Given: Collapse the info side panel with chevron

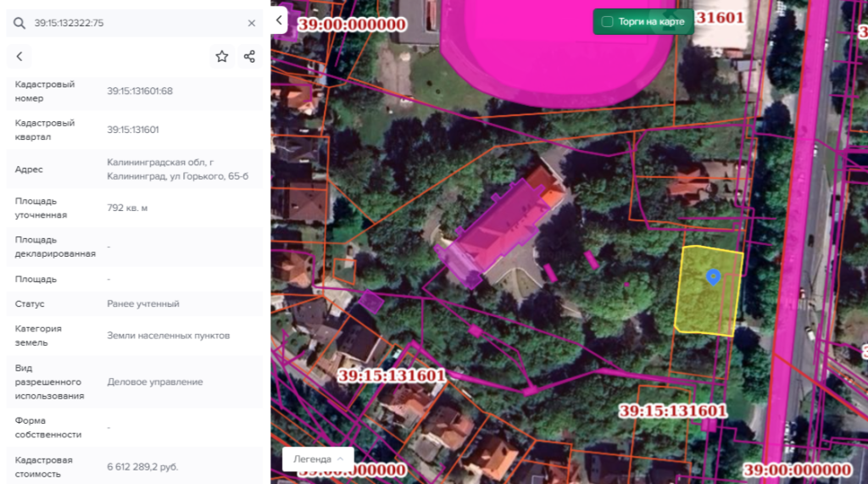Looking at the screenshot, I should [280, 20].
